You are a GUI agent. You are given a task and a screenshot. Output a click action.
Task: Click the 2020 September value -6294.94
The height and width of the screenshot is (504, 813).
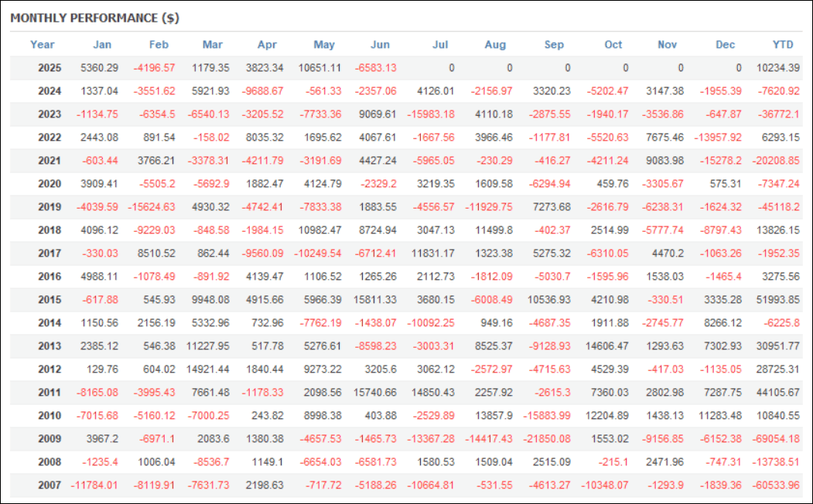pyautogui.click(x=549, y=184)
